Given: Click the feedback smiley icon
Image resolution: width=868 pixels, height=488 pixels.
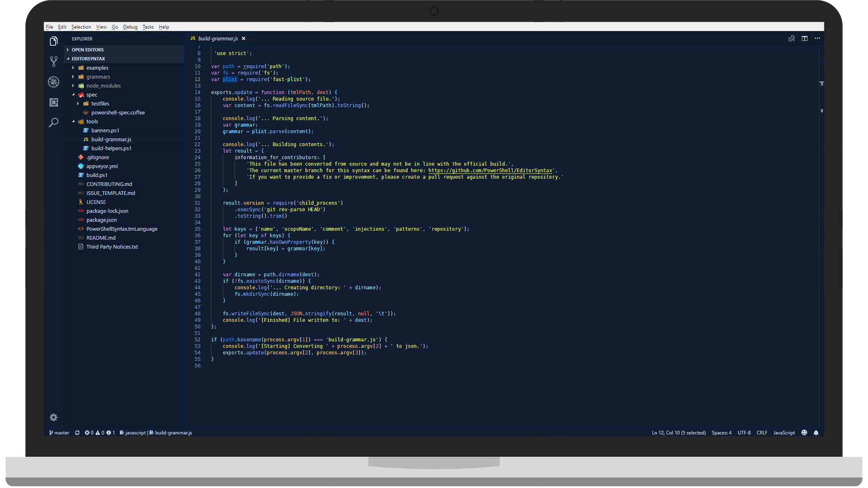Looking at the screenshot, I should [x=804, y=433].
